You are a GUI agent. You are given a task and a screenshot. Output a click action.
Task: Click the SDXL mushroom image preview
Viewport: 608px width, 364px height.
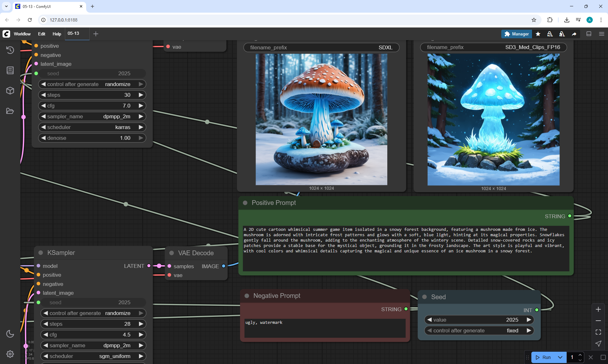point(321,119)
